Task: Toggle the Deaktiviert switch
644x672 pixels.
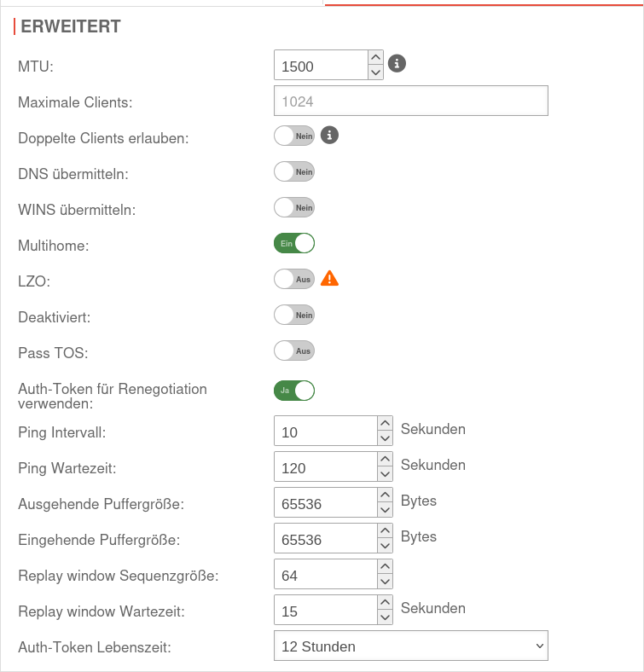Action: [x=294, y=315]
